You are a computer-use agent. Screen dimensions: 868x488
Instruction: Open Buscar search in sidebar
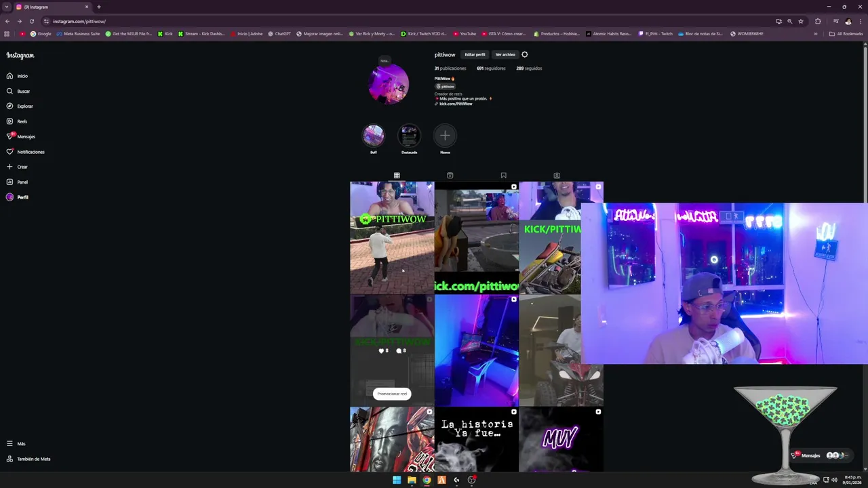coord(18,91)
